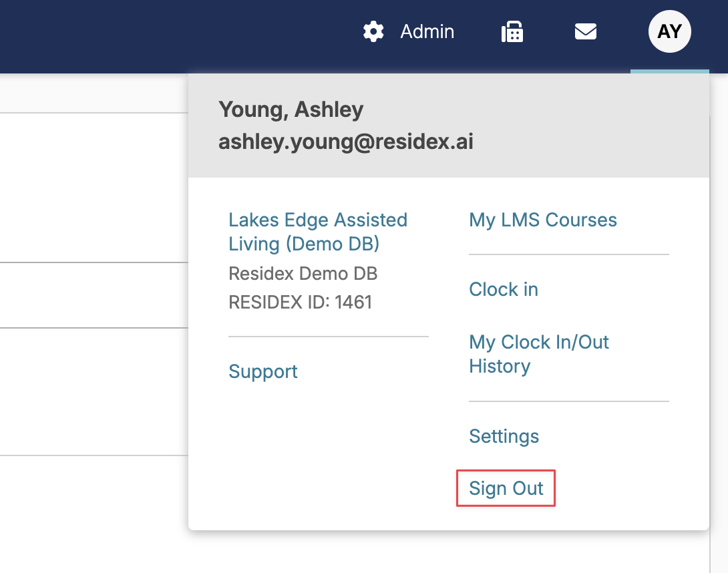Open Settings from the user menu

tap(504, 436)
